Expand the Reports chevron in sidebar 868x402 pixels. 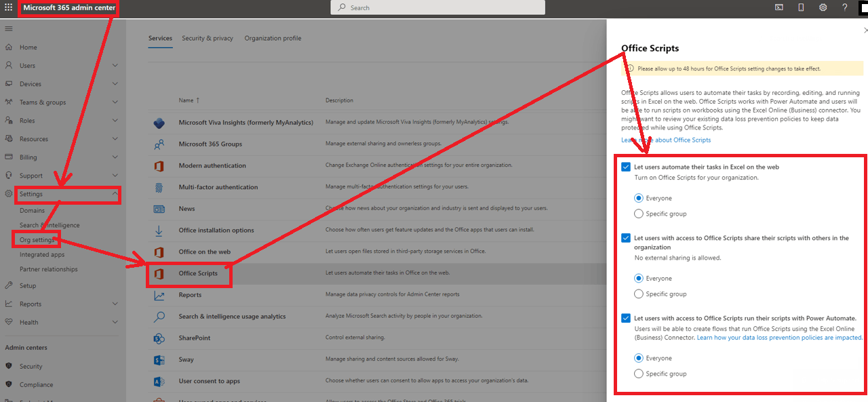coord(115,304)
